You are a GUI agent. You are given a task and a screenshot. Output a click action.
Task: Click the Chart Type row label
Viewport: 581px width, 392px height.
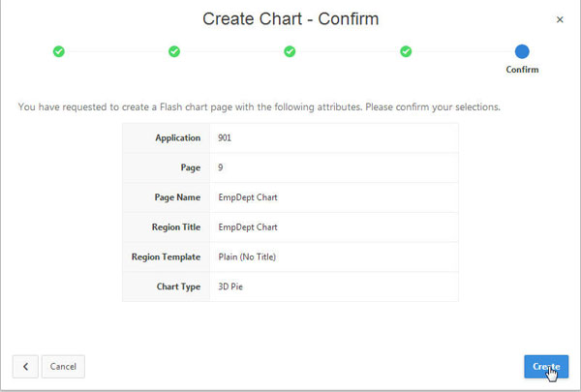pos(177,286)
